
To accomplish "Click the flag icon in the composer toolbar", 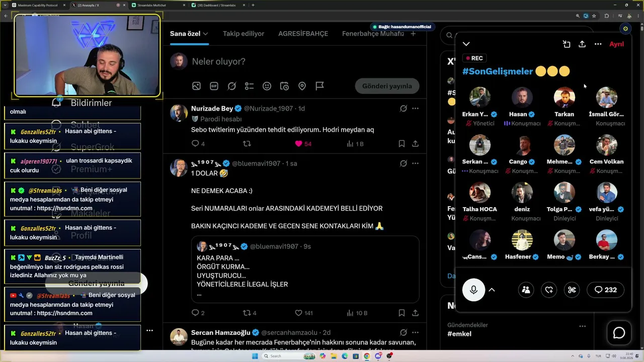I will 319,86.
